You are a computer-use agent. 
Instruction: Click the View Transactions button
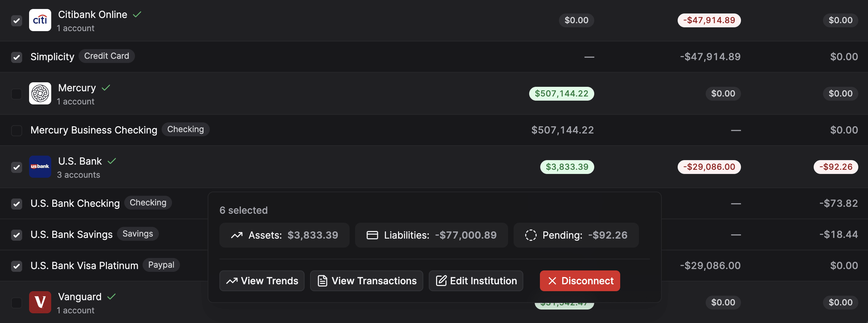pos(367,281)
